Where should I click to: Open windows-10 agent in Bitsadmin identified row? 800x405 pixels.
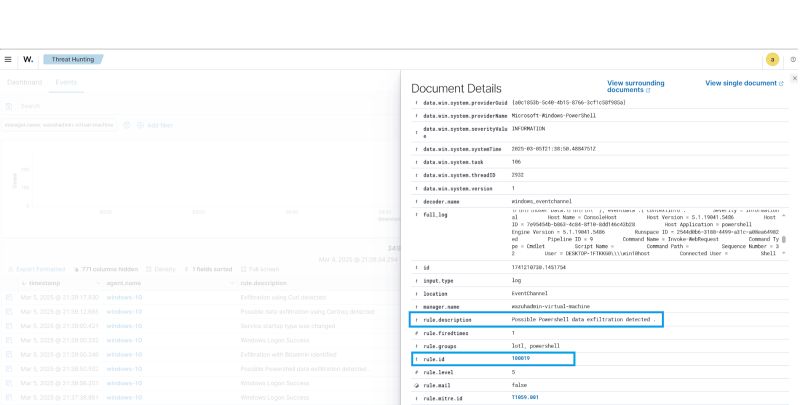124,355
